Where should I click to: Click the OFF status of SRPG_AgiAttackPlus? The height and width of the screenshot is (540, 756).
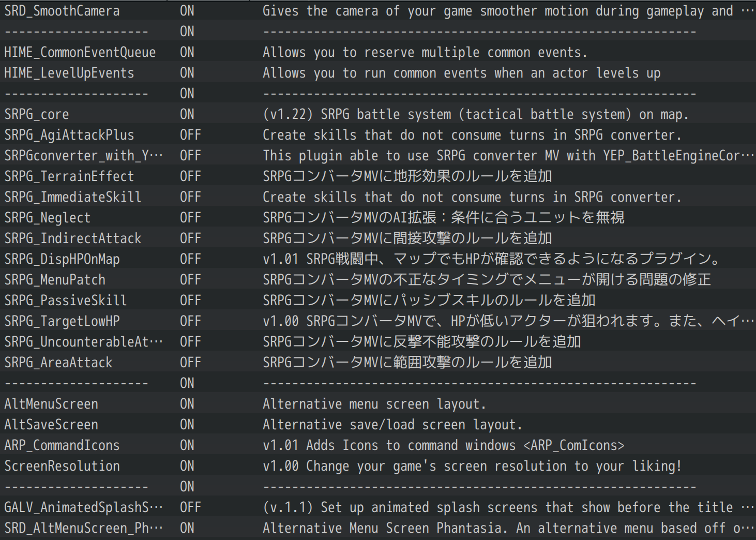click(190, 135)
